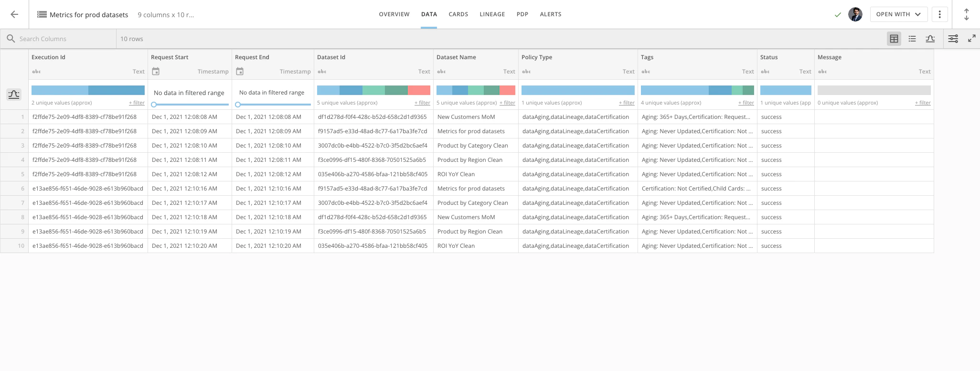Click the 'Metrics for prod datasets' page title

89,15
